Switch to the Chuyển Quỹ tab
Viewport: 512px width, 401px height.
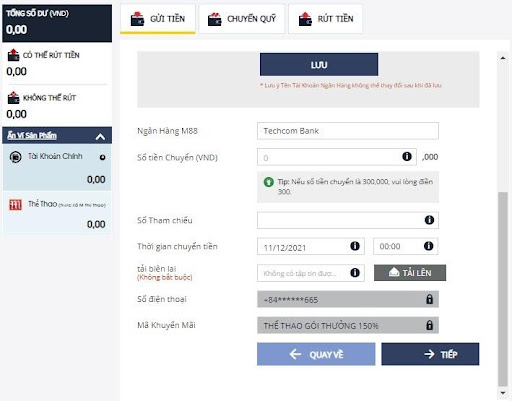pyautogui.click(x=242, y=19)
